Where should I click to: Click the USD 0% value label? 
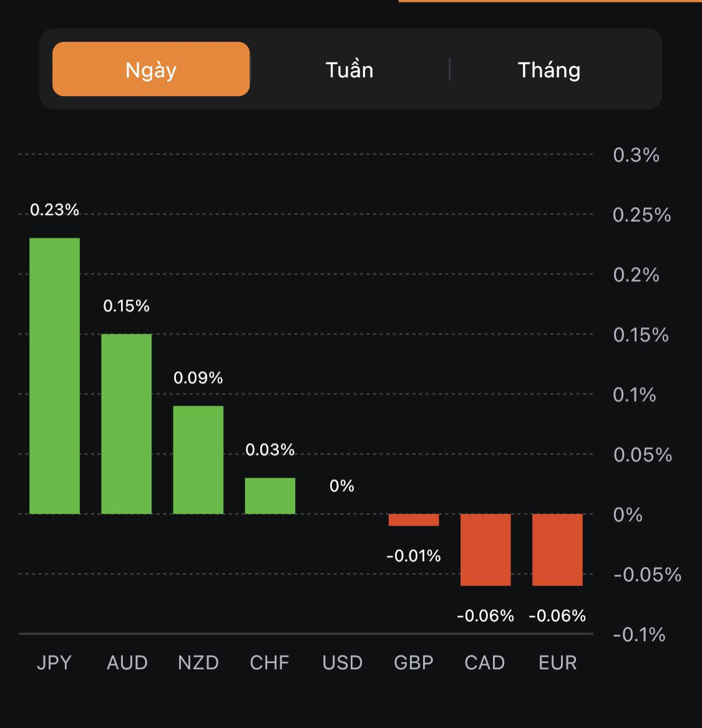tap(342, 485)
